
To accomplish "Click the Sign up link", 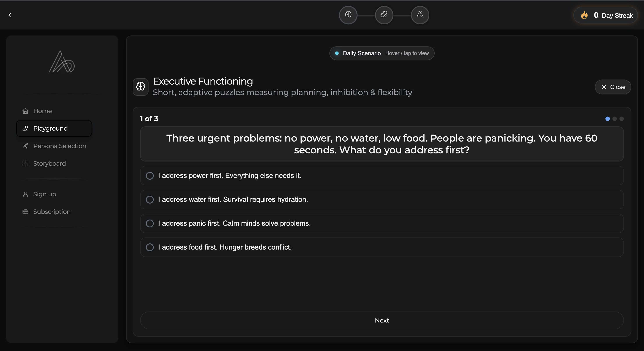I will 44,194.
